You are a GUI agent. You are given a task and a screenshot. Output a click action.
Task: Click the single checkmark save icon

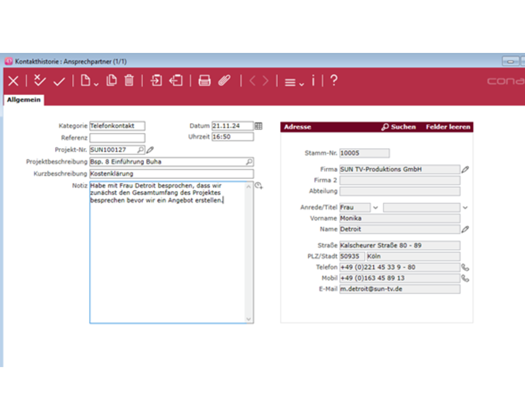[59, 82]
